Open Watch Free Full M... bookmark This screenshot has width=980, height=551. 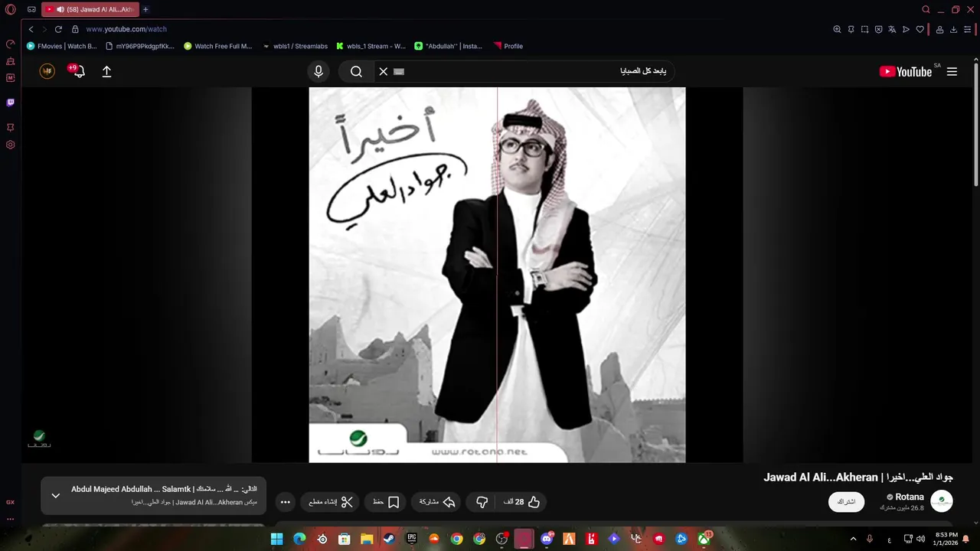[x=218, y=46]
